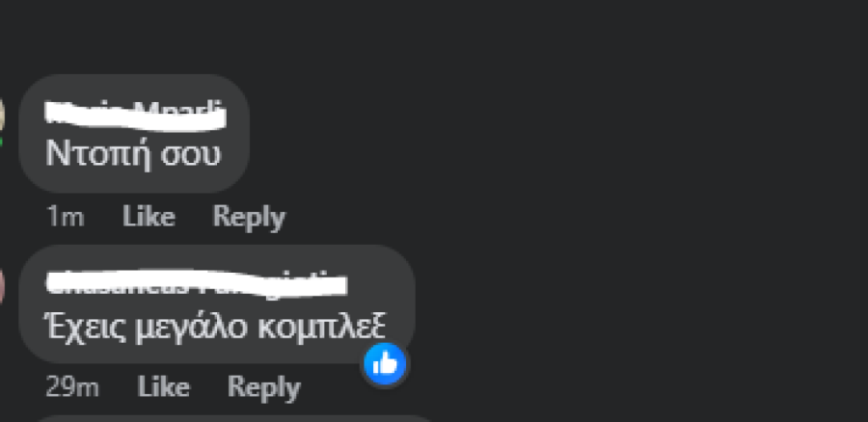The image size is (868, 422).
Task: Open the avatar beside the 'Έχεις μεγάλο κομπλεξ' comment
Action: [2, 286]
